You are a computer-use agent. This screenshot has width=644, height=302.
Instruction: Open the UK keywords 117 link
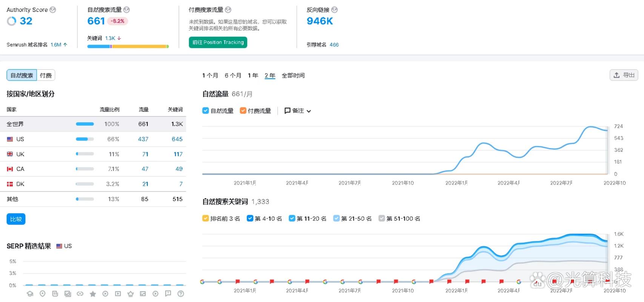(x=178, y=154)
